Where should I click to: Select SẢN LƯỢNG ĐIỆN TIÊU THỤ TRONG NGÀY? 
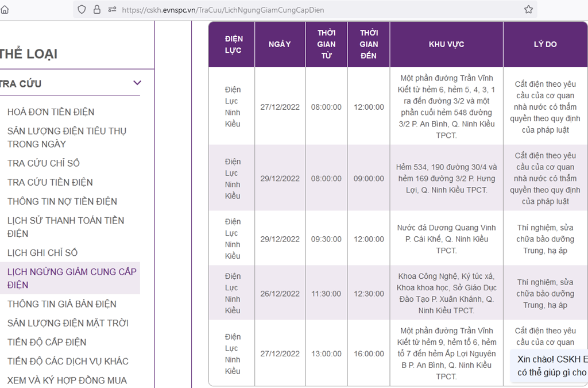(67, 137)
